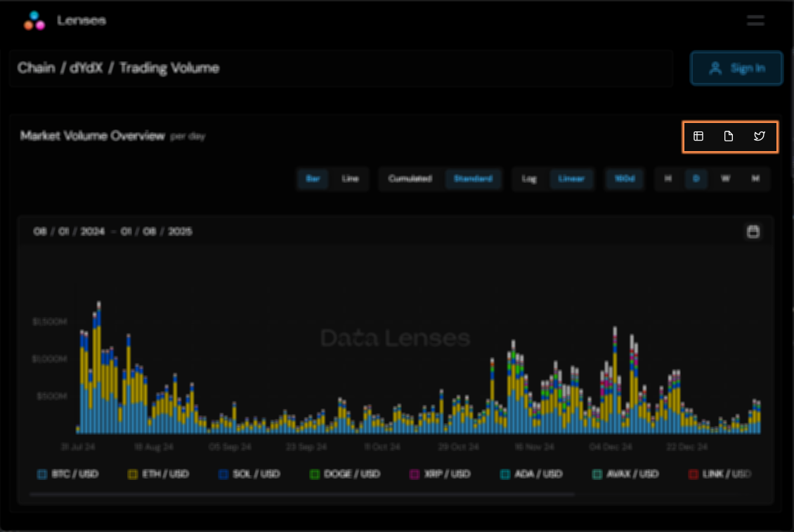Screen dimensions: 794x532
Task: Toggle ETH / USD legend series
Action: click(159, 474)
